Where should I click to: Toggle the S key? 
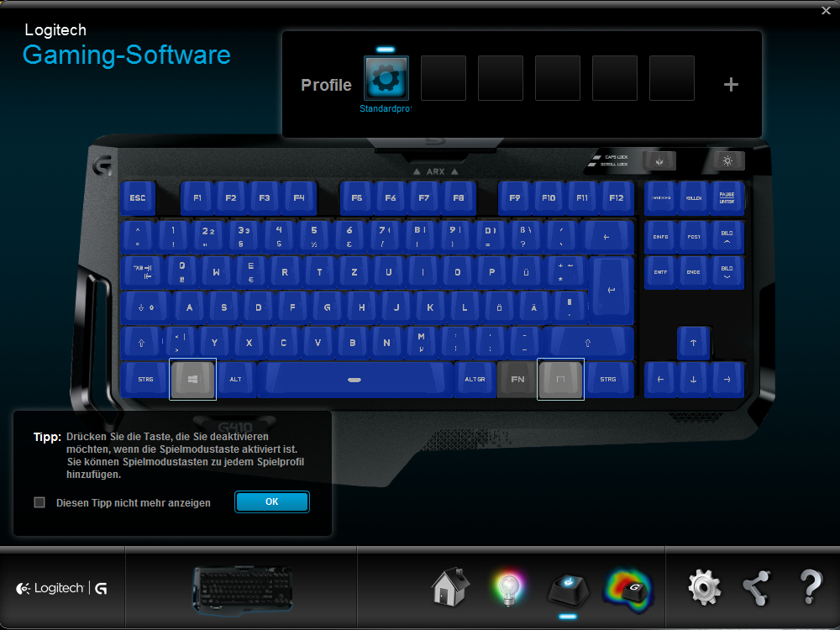pyautogui.click(x=224, y=308)
